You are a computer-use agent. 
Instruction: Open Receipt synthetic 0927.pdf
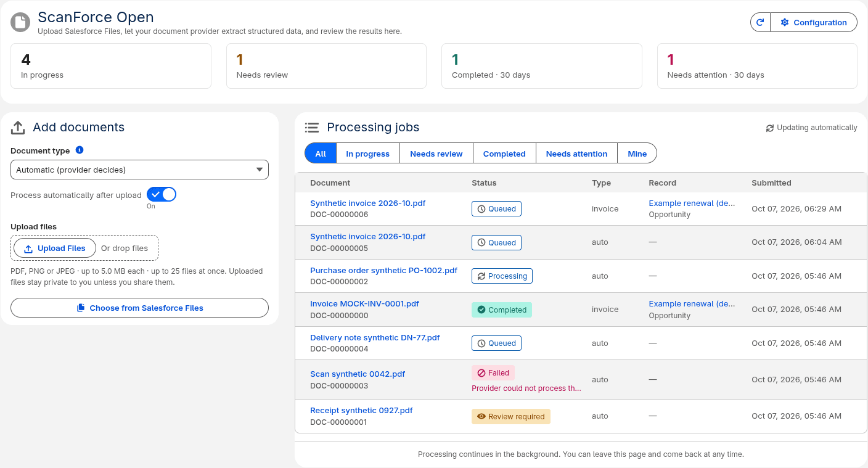pyautogui.click(x=361, y=410)
